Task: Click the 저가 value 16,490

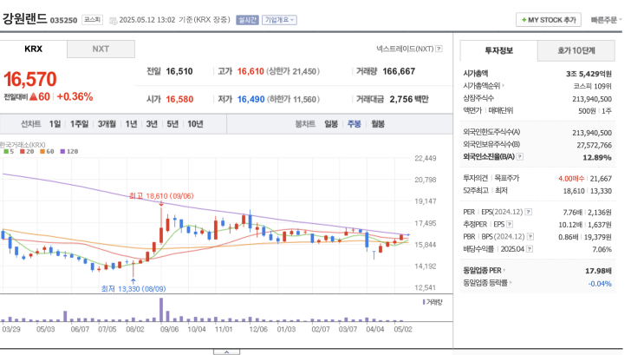Action: pos(251,99)
